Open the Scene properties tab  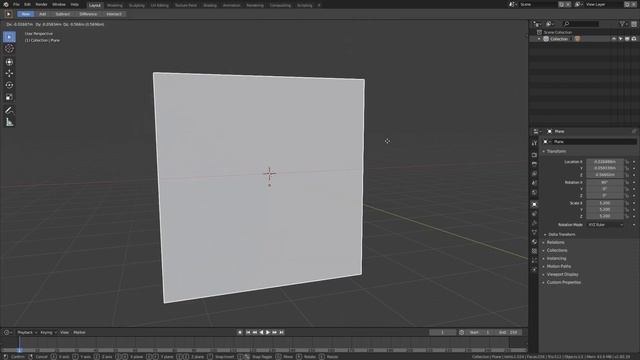pyautogui.click(x=534, y=183)
